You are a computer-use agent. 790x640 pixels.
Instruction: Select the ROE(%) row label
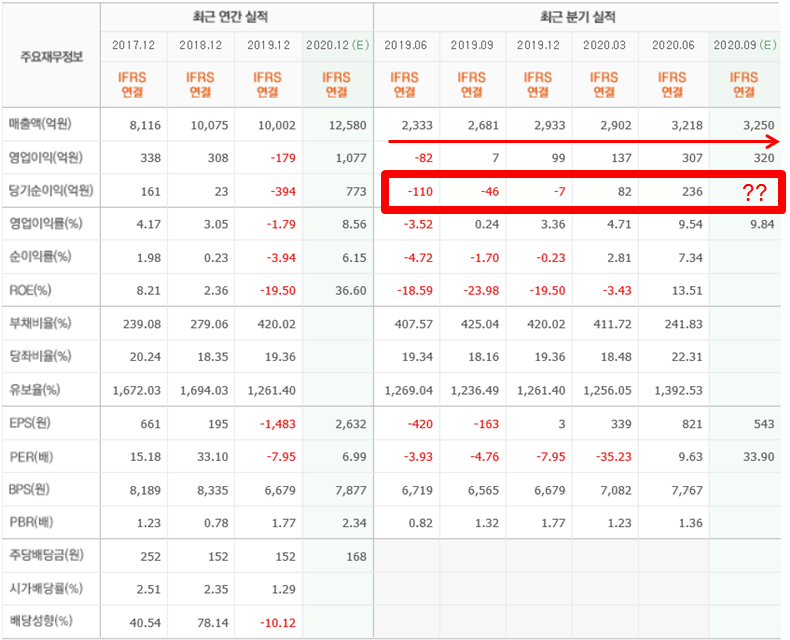pos(30,290)
